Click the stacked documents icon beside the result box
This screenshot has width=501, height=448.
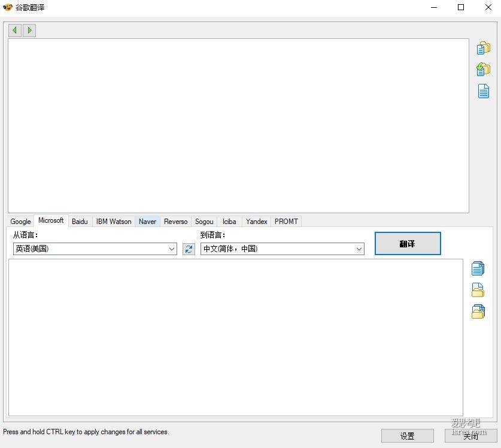click(x=478, y=268)
